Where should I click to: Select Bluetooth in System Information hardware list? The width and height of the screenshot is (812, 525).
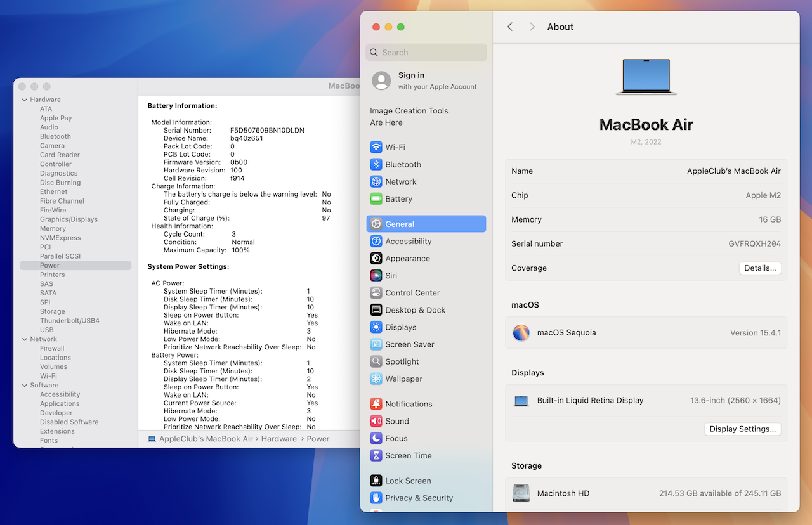pyautogui.click(x=55, y=136)
